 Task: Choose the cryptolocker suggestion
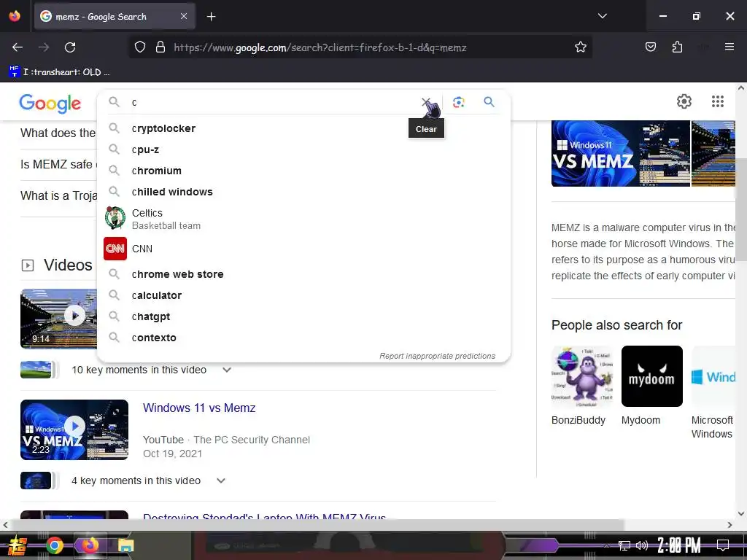click(303, 128)
